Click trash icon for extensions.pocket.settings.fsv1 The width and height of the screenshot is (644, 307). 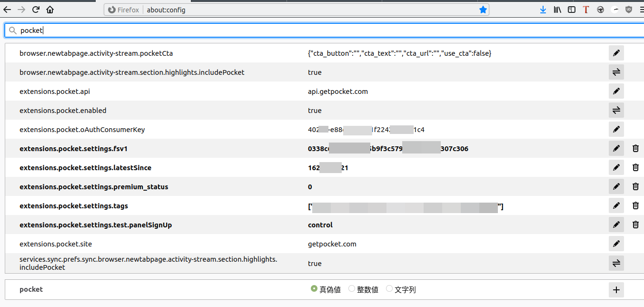[635, 148]
